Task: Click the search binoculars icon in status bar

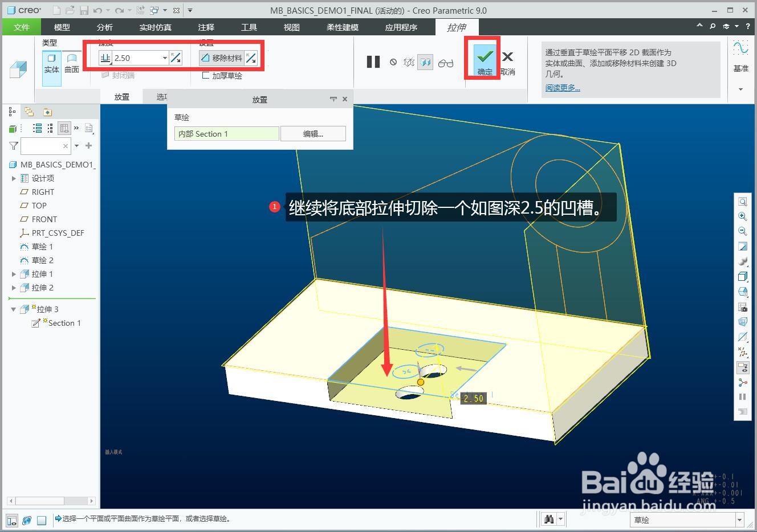Action: pos(549,519)
